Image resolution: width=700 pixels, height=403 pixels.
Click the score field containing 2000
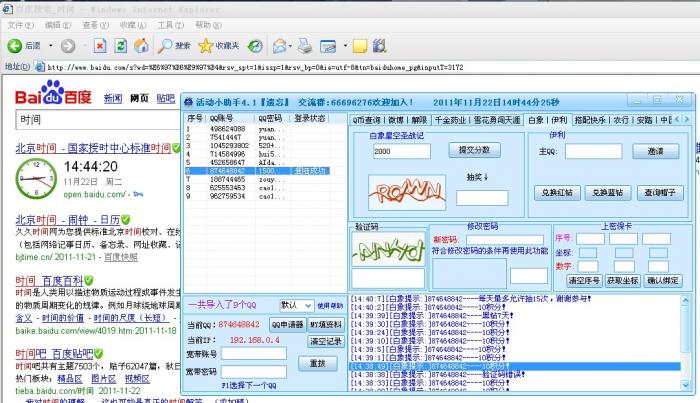click(x=402, y=151)
